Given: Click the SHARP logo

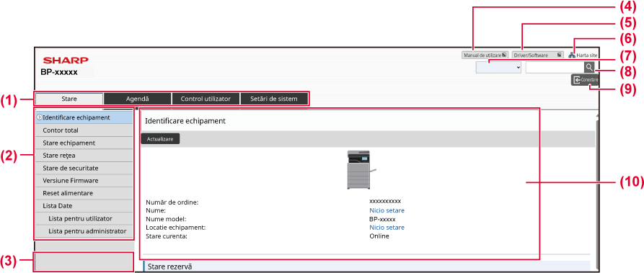Looking at the screenshot, I should tap(66, 61).
